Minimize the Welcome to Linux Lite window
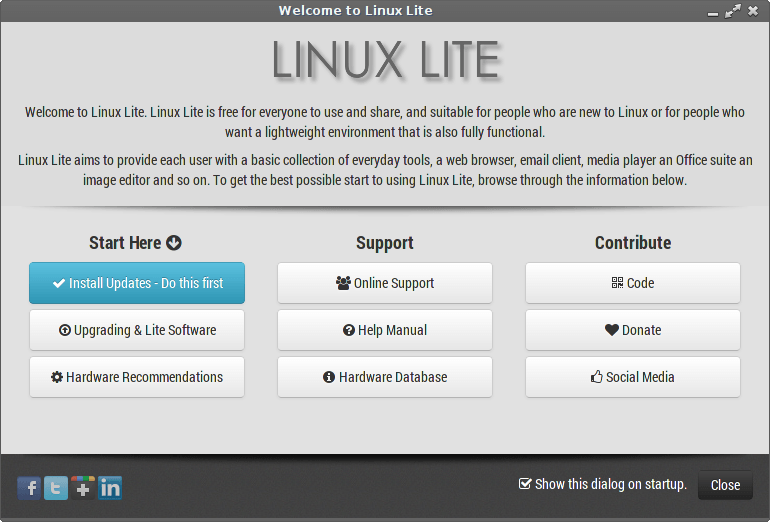The image size is (770, 522). (713, 12)
